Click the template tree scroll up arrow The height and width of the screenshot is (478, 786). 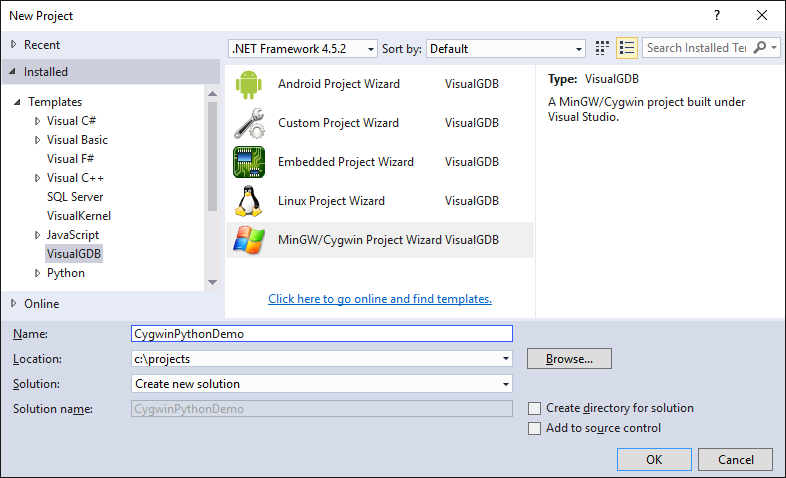pyautogui.click(x=213, y=94)
